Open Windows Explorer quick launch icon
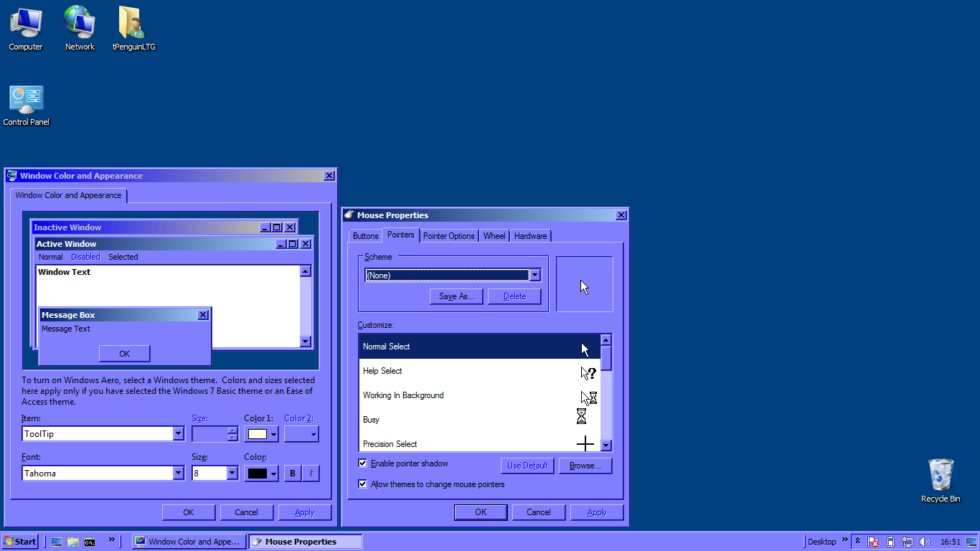Viewport: 980px width, 551px height. pyautogui.click(x=73, y=542)
